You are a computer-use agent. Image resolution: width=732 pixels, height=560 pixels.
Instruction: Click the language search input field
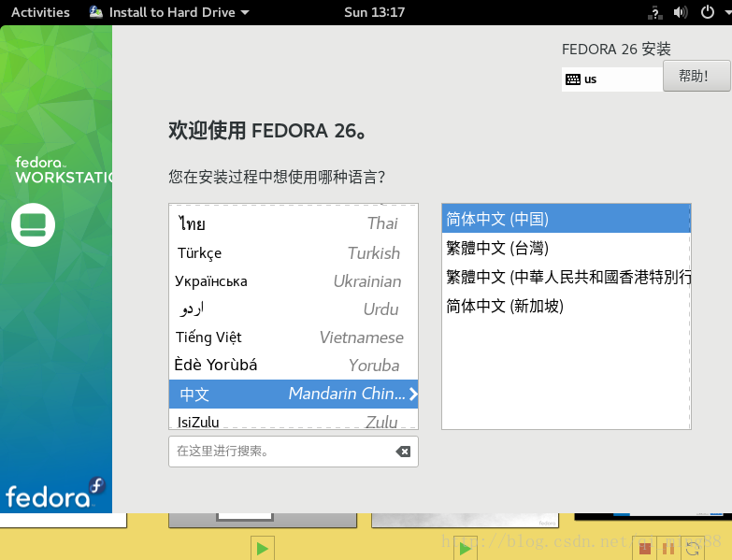(x=294, y=452)
